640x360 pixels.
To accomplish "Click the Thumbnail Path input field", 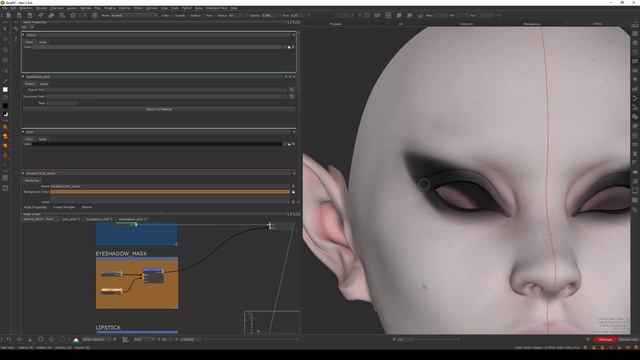I will 167,96.
